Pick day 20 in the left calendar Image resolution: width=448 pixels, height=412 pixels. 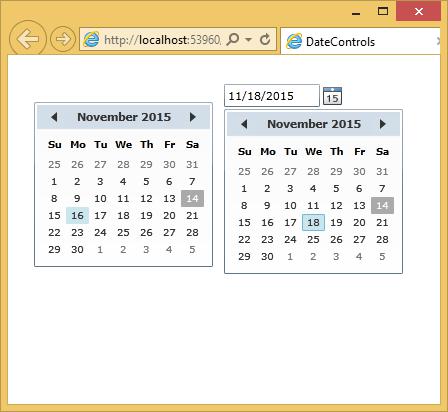(x=169, y=215)
